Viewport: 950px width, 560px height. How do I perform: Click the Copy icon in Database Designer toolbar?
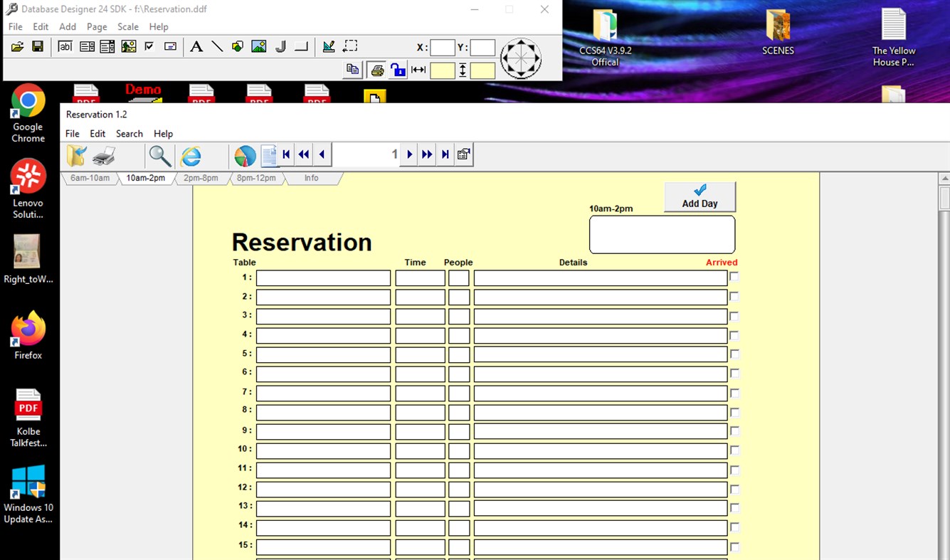[x=352, y=69]
